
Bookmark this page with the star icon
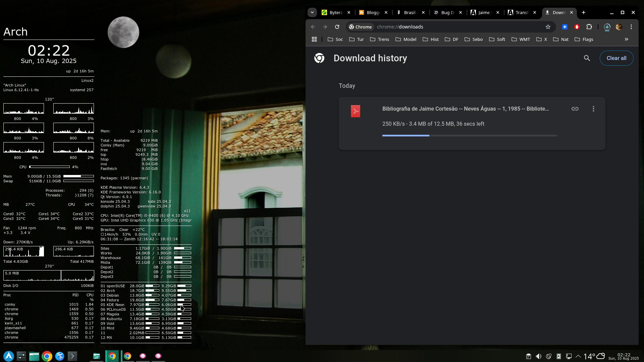coord(548,27)
